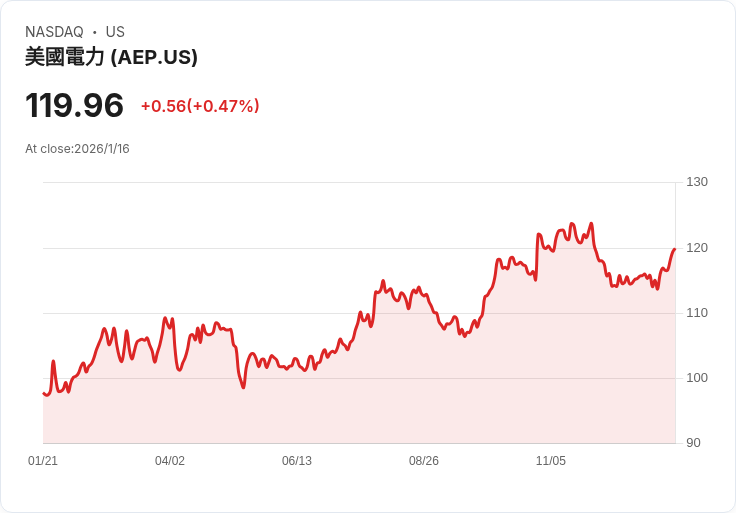Click the red +0.56(+0.47%) price change

tap(200, 106)
